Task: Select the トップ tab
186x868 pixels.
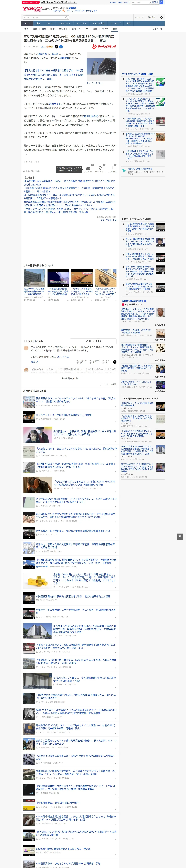Action: pos(27,24)
